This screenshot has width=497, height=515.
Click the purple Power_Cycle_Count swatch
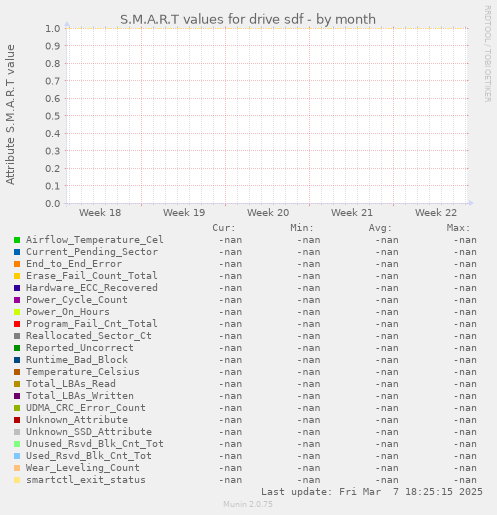pyautogui.click(x=17, y=300)
